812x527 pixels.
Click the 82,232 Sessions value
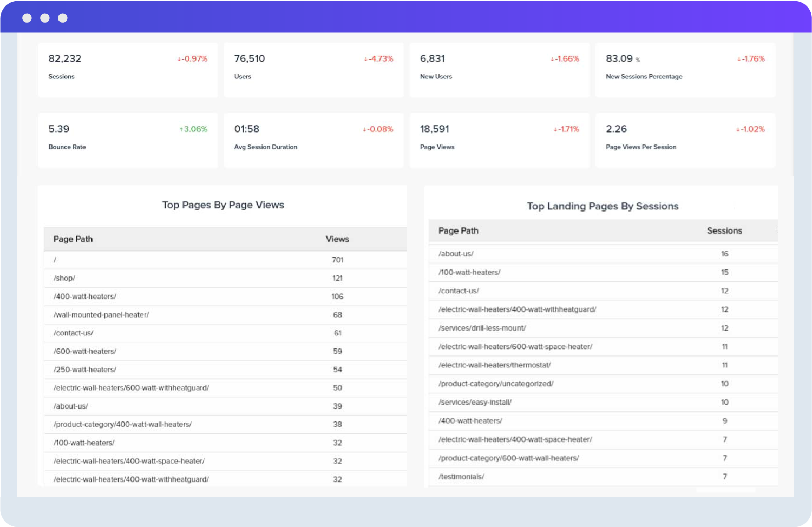point(65,58)
